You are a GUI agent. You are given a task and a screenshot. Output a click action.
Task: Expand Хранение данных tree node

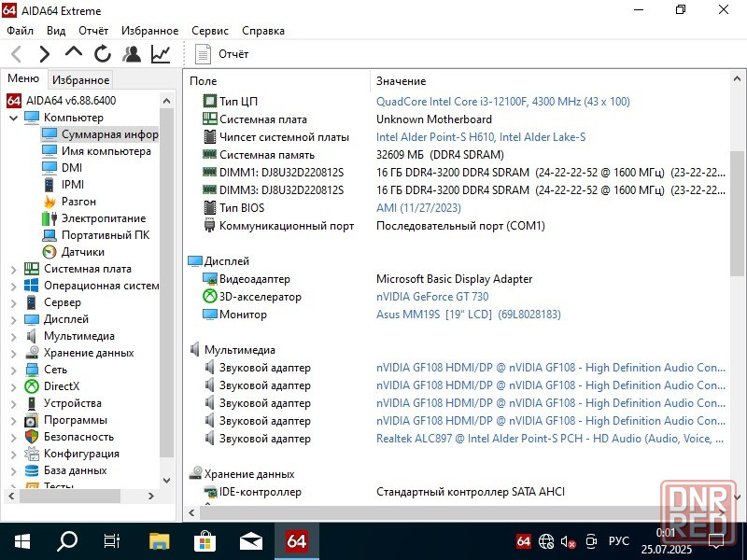(13, 353)
